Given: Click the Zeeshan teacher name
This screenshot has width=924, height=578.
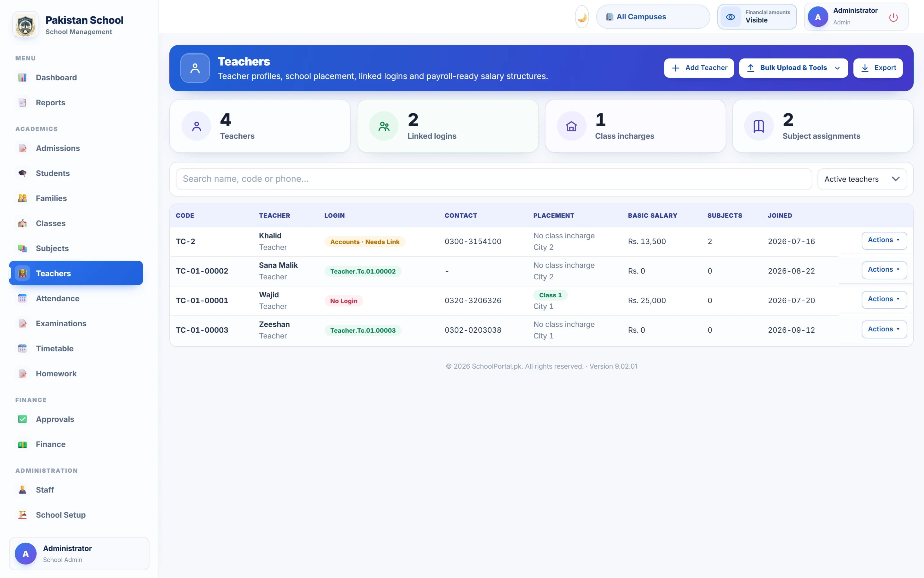Looking at the screenshot, I should point(274,324).
